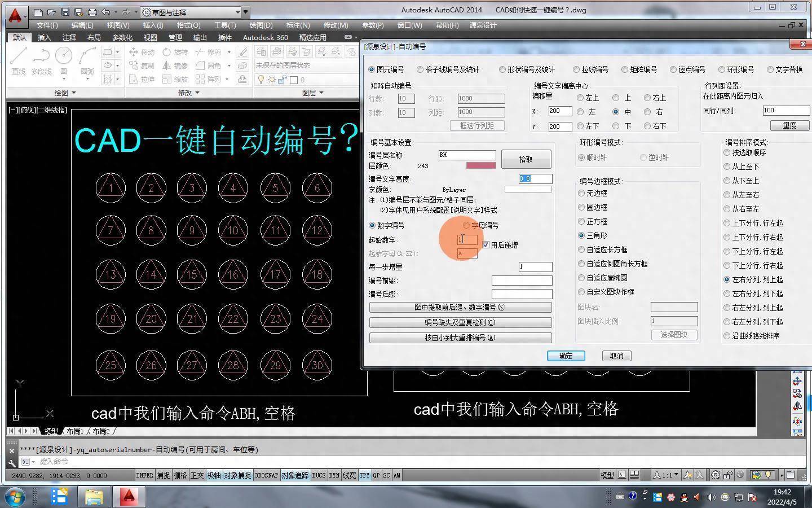812x508 pixels.
Task: Open the AutoCAD application menu logo
Action: [15, 16]
